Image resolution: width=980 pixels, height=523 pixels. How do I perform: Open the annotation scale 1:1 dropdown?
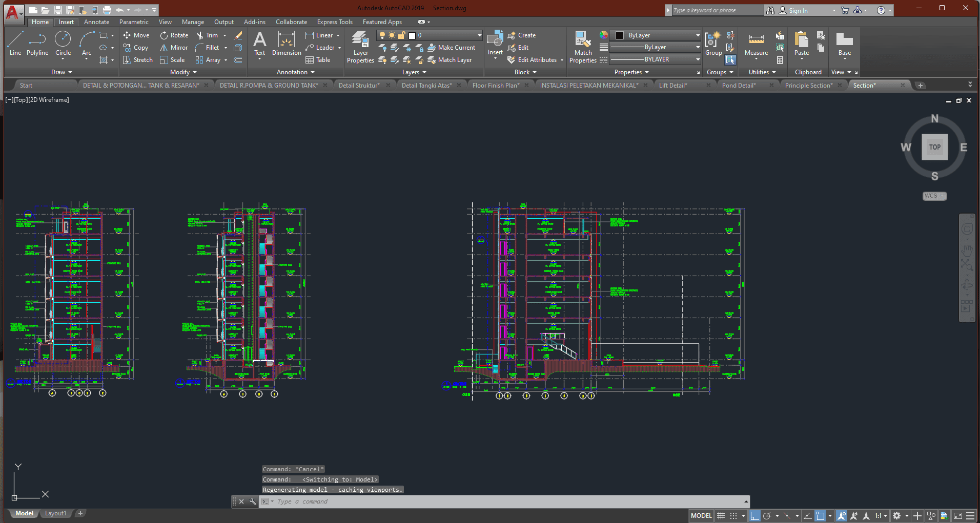(881, 516)
